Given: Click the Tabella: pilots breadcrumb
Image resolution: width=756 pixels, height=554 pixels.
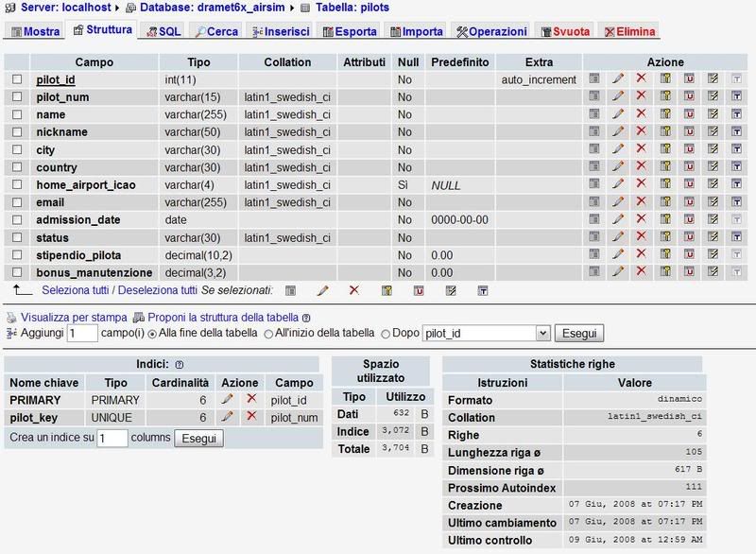Looking at the screenshot, I should (x=352, y=8).
